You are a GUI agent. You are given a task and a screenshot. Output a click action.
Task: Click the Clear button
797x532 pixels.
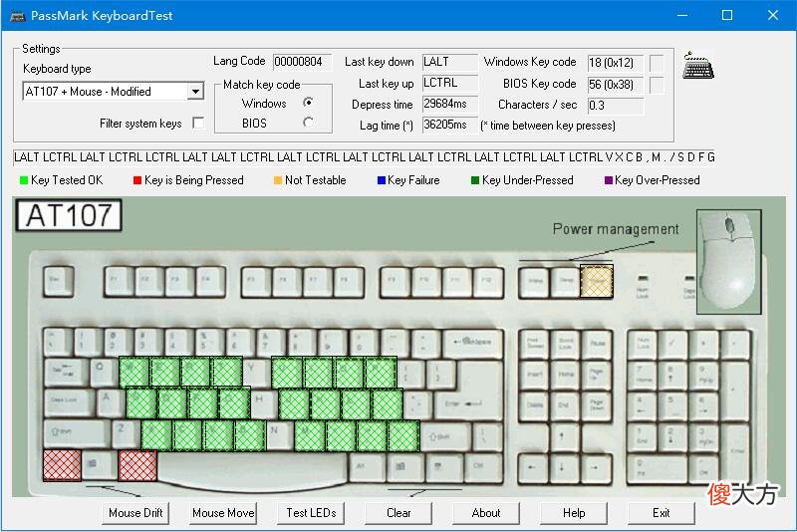click(x=398, y=513)
